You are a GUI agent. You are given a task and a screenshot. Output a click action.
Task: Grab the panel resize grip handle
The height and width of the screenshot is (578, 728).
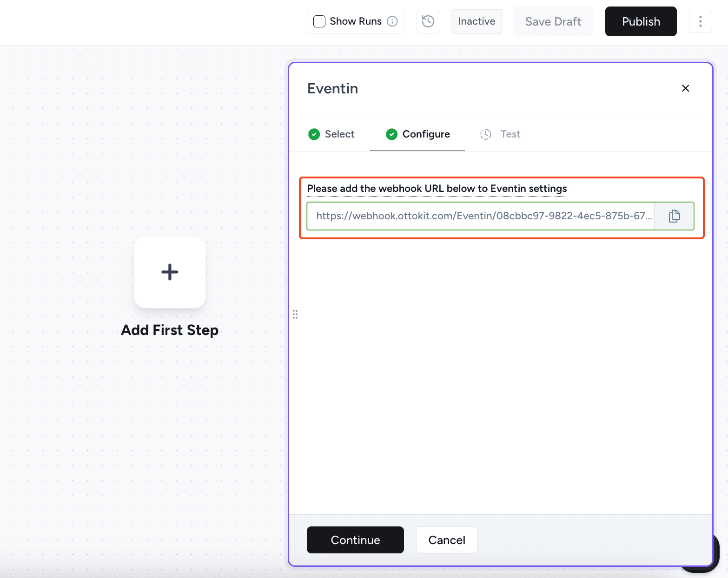click(x=295, y=315)
